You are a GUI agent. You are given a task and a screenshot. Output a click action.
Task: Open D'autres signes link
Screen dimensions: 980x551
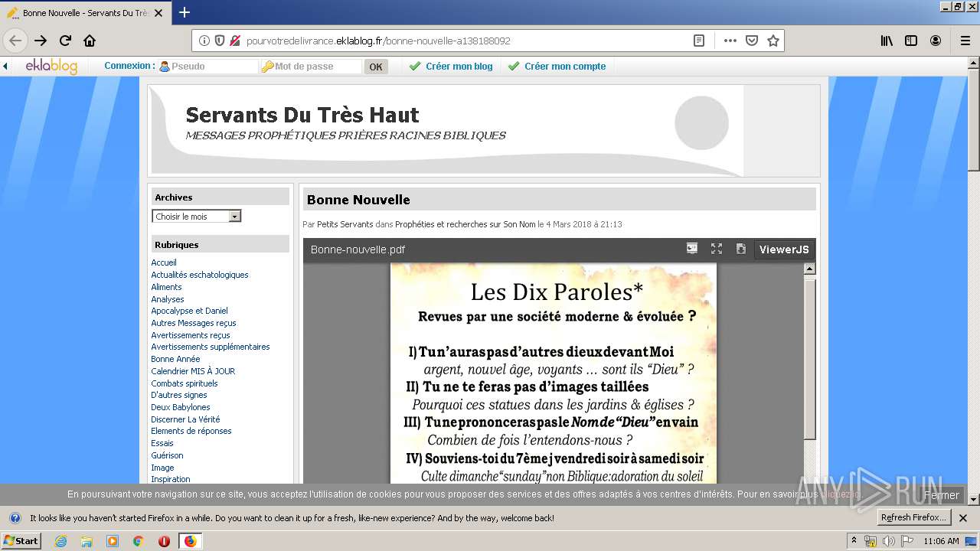(x=179, y=395)
